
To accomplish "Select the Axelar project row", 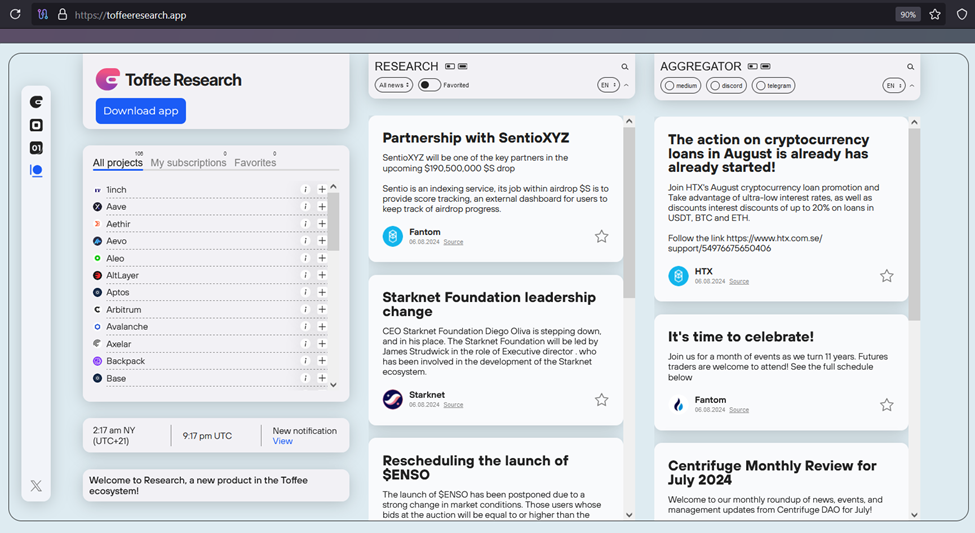I will click(x=210, y=343).
